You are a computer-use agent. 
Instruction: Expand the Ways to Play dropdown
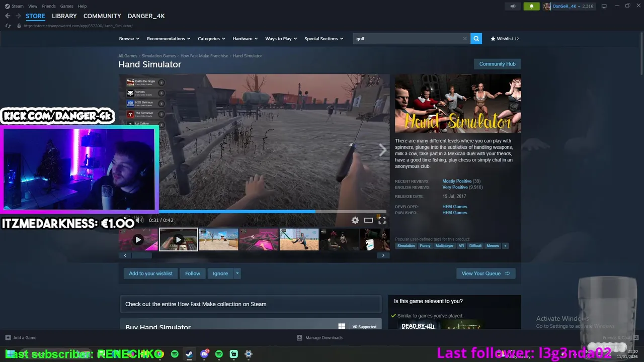(x=281, y=39)
